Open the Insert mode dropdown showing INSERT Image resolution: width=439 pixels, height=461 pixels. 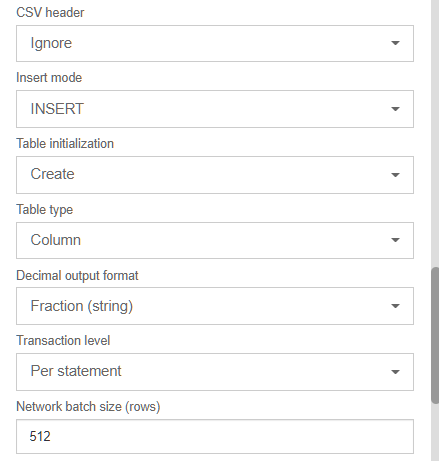click(215, 109)
